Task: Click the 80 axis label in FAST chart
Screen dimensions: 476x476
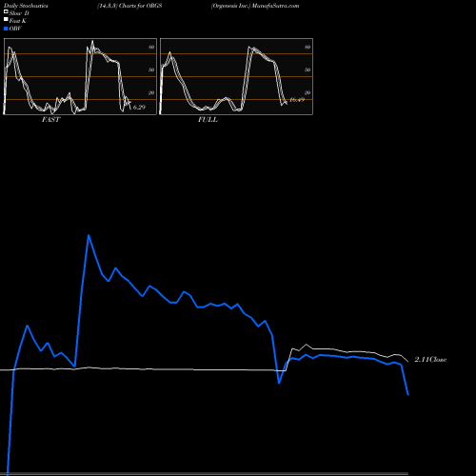Action: point(151,47)
